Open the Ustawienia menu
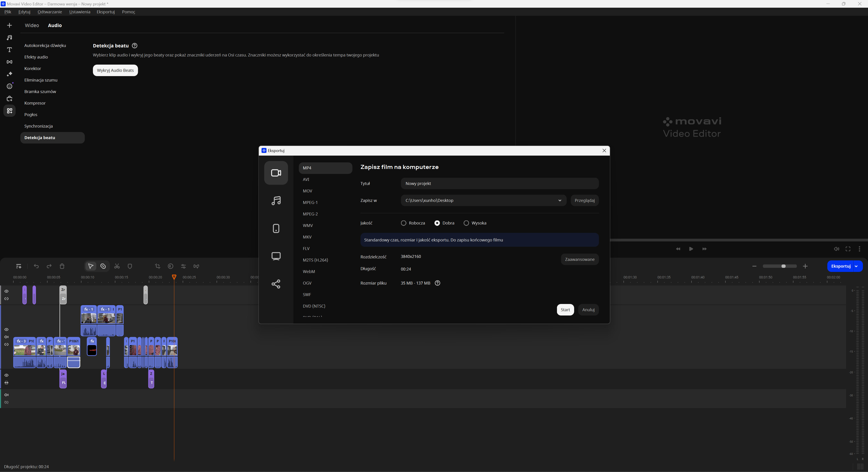 click(80, 12)
